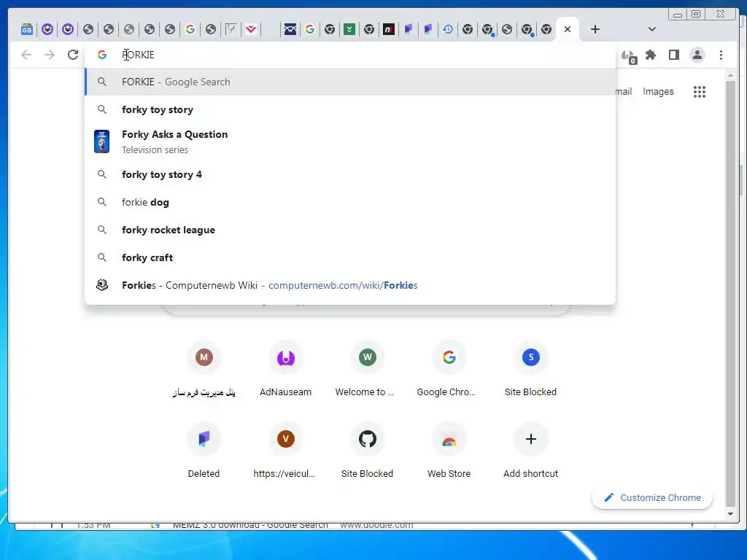Click the address bar containing FORKIE
Image resolution: width=747 pixels, height=560 pixels.
(x=350, y=55)
